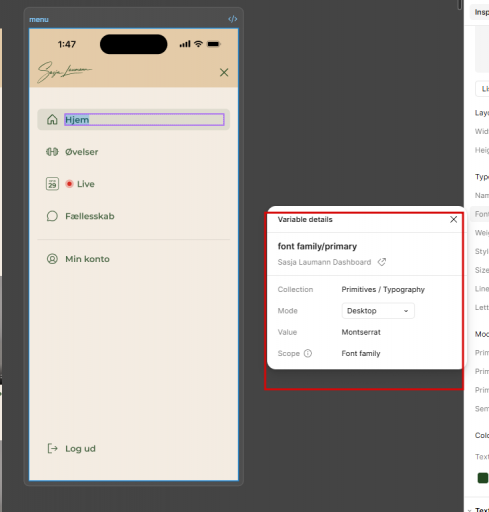Click the Font family scope value

[x=361, y=353]
